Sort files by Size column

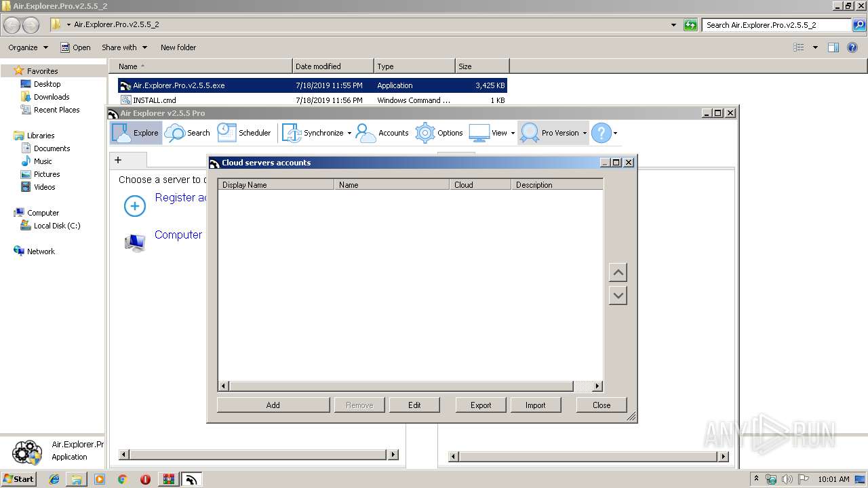(482, 66)
